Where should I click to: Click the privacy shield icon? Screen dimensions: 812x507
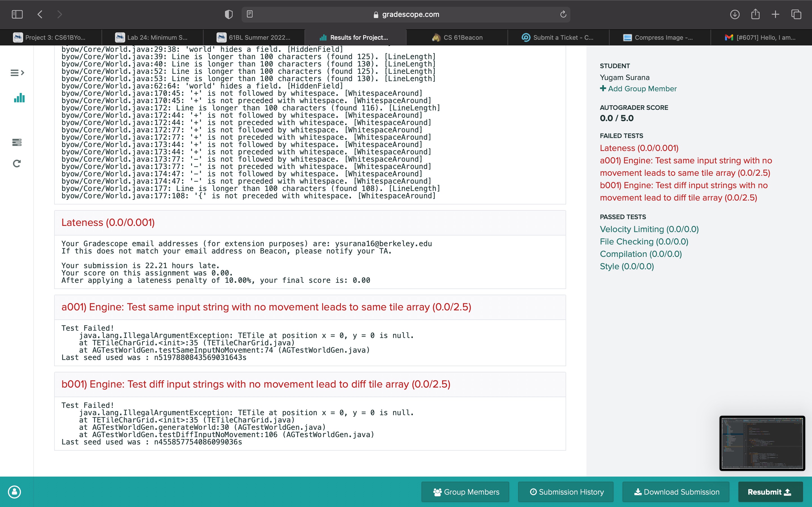click(x=228, y=14)
